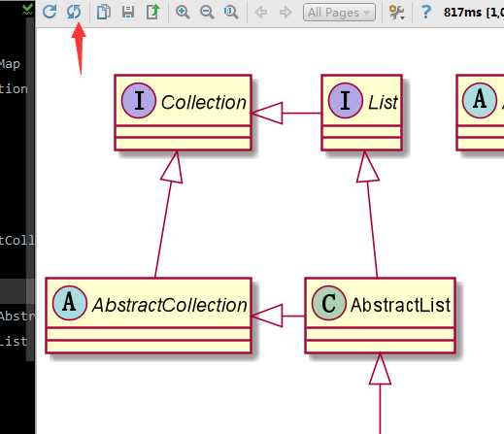The width and height of the screenshot is (504, 434).
Task: Go to previous page arrow
Action: point(261,13)
